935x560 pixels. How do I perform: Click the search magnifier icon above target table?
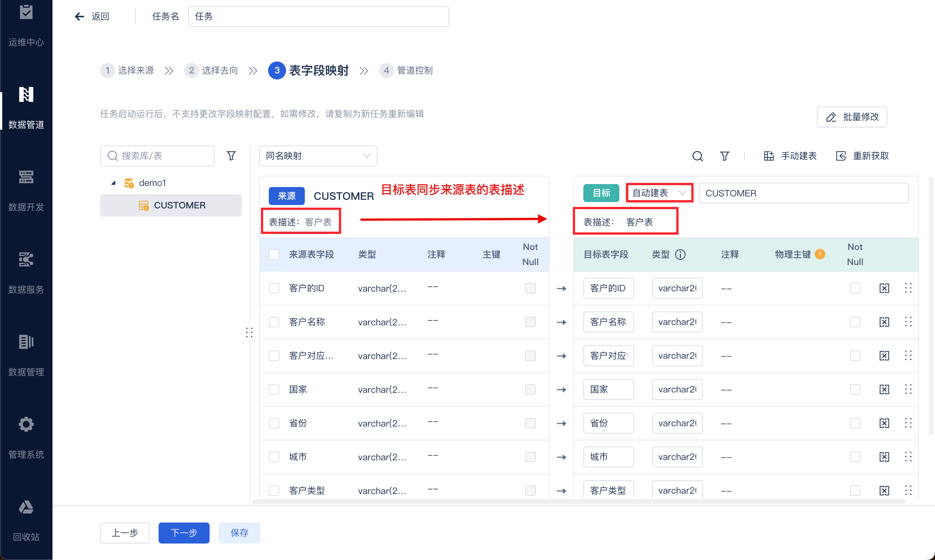tap(698, 156)
